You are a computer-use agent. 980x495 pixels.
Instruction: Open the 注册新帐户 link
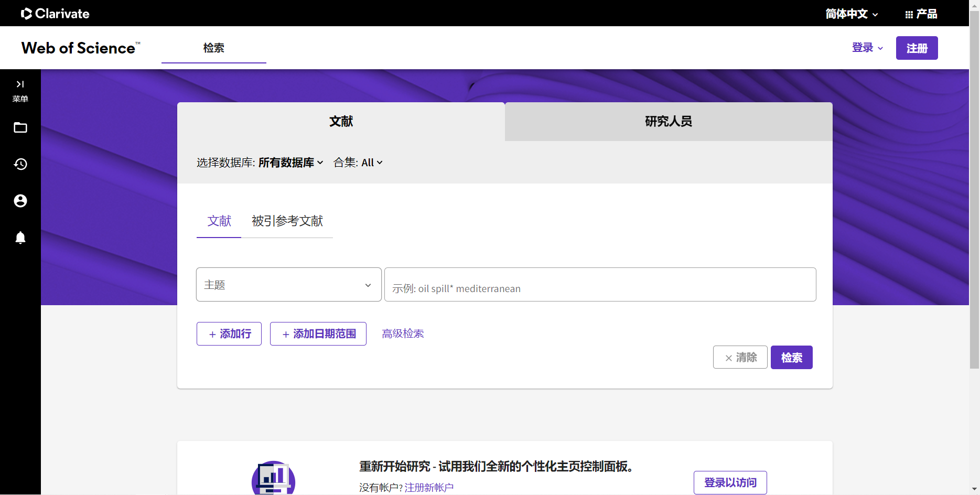click(x=429, y=488)
